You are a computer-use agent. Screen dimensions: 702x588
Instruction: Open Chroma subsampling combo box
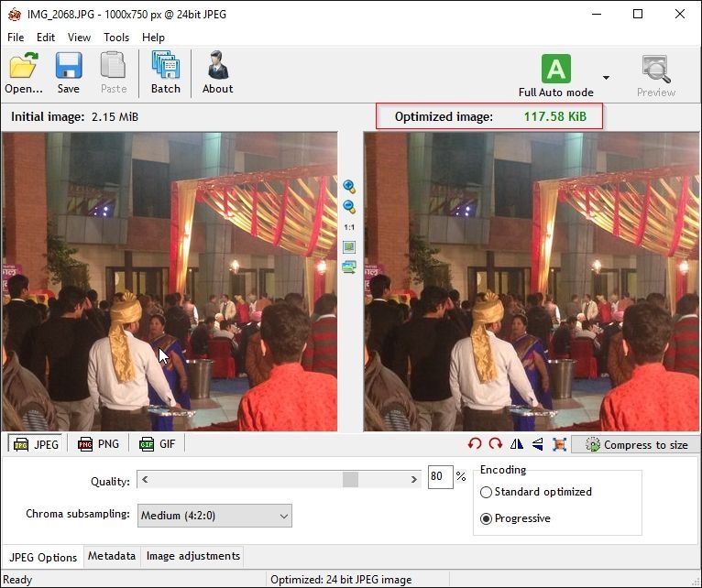tap(214, 516)
